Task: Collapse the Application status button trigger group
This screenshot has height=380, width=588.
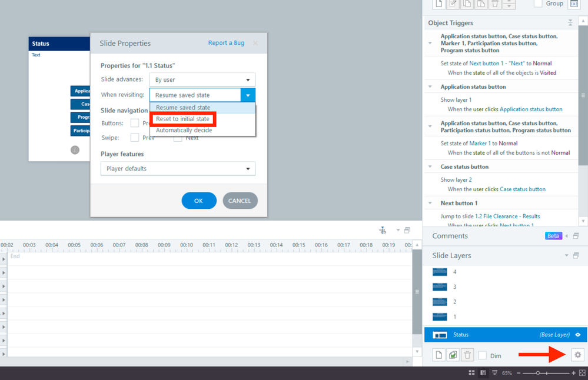Action: coord(430,86)
